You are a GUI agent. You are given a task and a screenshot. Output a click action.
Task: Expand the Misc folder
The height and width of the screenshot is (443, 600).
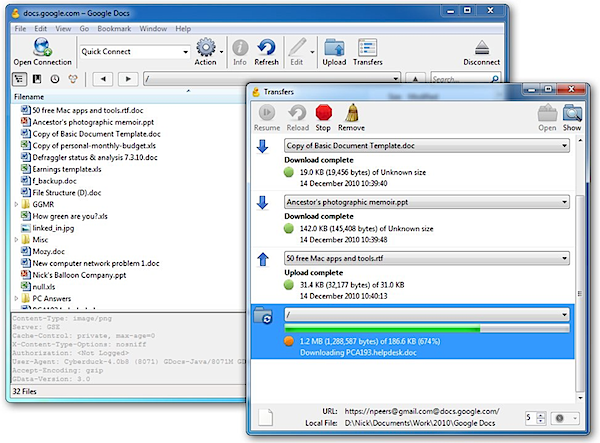coord(16,239)
